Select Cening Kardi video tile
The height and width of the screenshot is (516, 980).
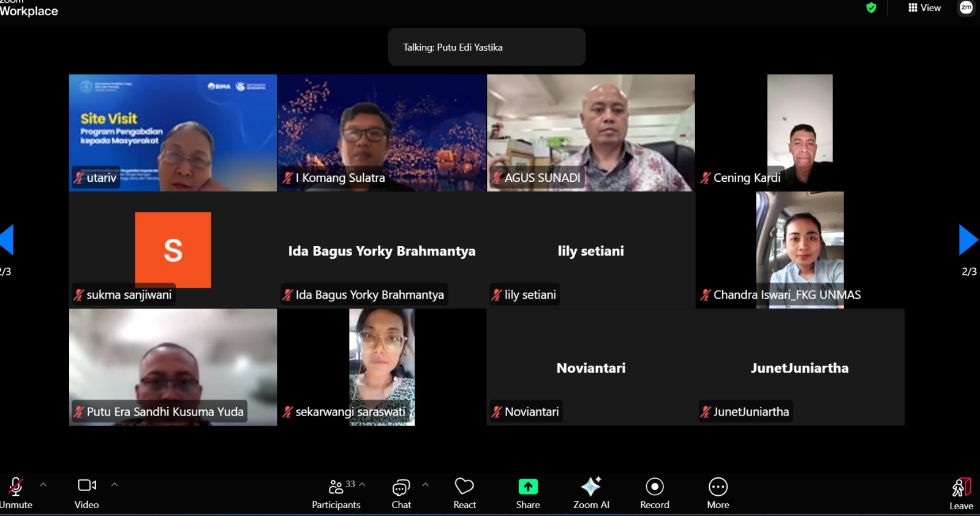800,133
